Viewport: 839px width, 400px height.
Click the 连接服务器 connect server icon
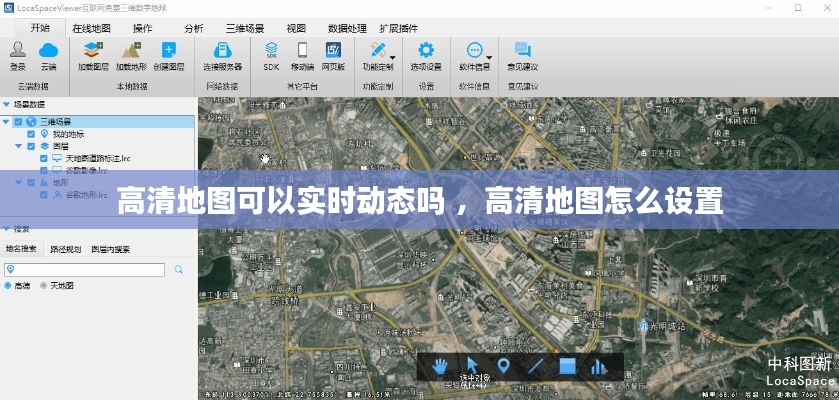[222, 50]
